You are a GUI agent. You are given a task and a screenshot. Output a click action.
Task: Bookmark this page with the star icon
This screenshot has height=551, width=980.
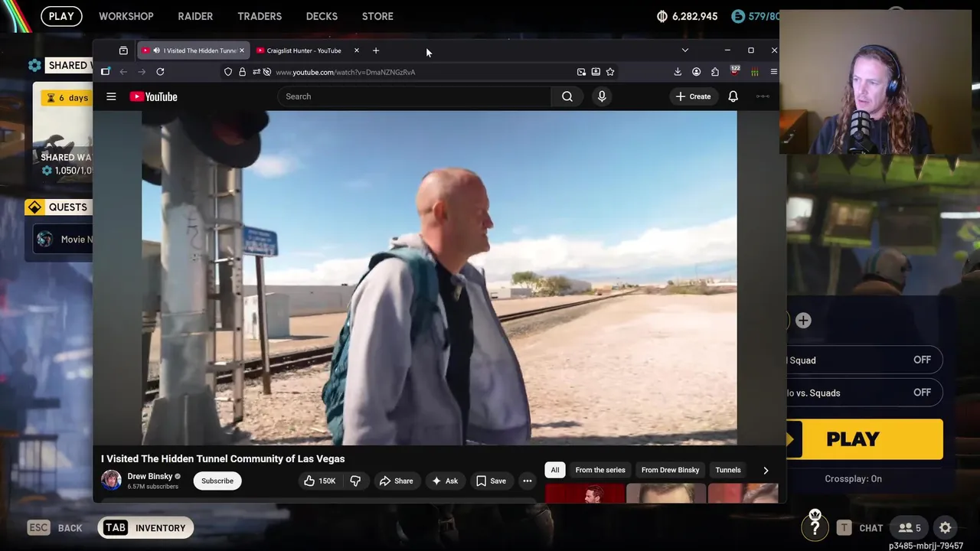point(610,72)
